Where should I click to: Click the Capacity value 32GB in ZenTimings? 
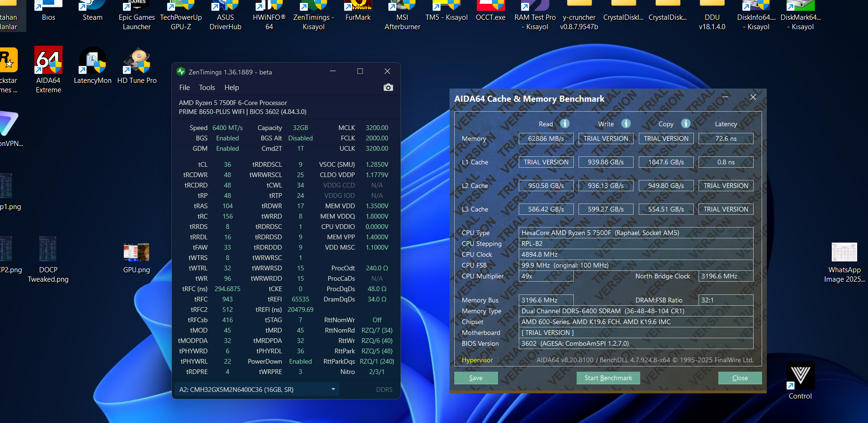pyautogui.click(x=300, y=128)
